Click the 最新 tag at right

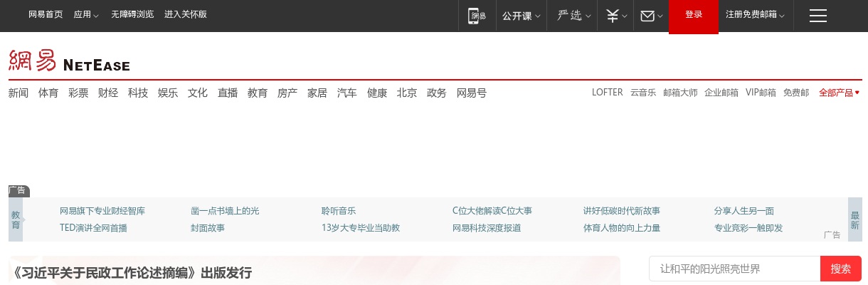(x=854, y=219)
